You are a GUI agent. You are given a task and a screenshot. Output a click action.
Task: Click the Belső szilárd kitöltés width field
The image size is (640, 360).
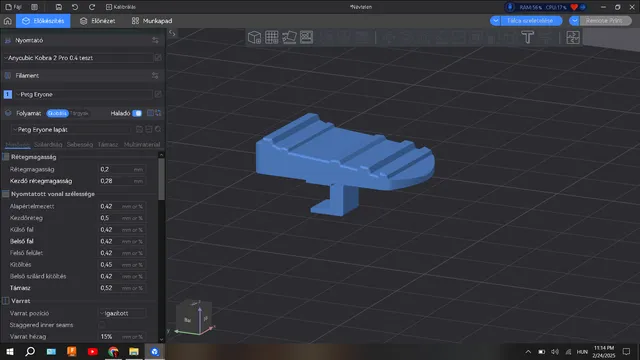122,276
